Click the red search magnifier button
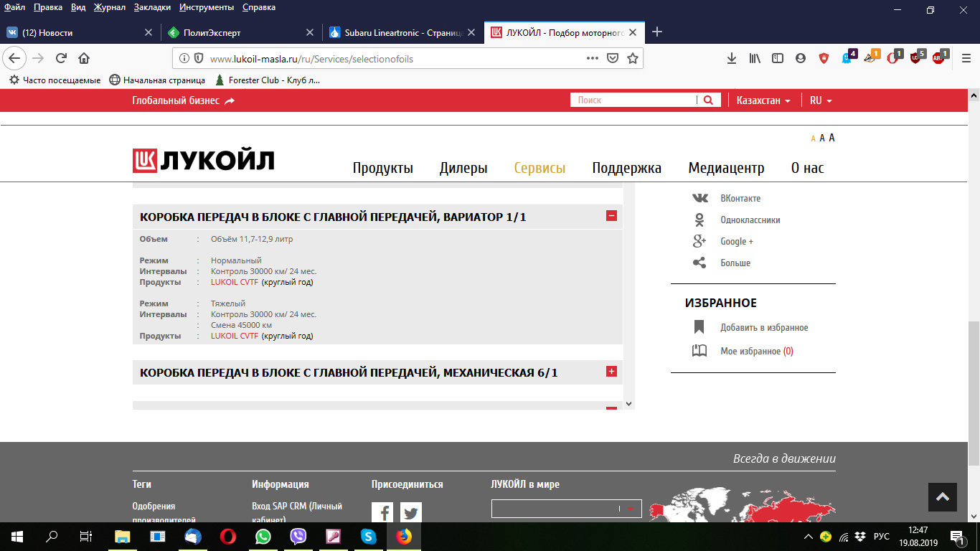Screen dimensions: 980x551 pos(708,100)
